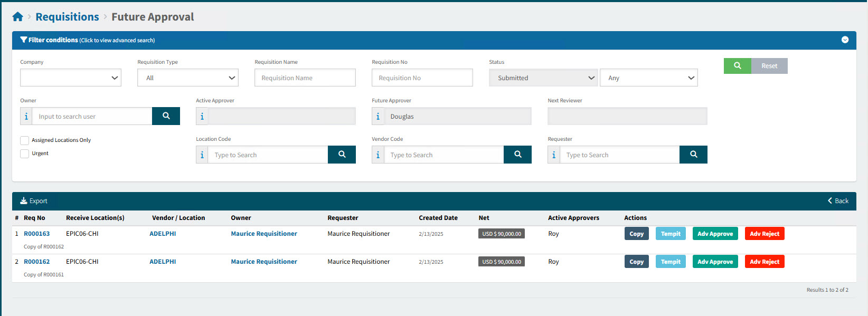Click 'Copy of R000161' note text

pos(44,274)
